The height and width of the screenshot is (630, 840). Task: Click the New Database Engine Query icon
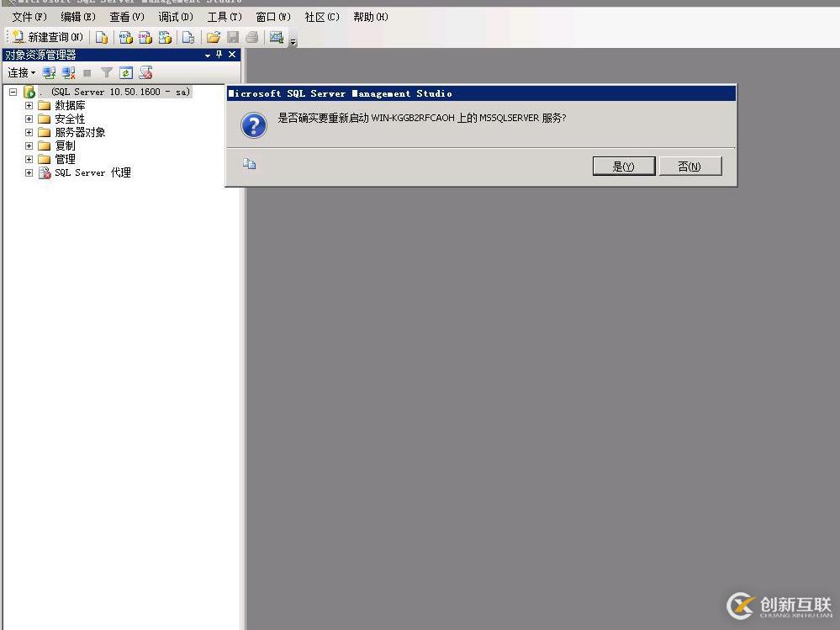(101, 37)
